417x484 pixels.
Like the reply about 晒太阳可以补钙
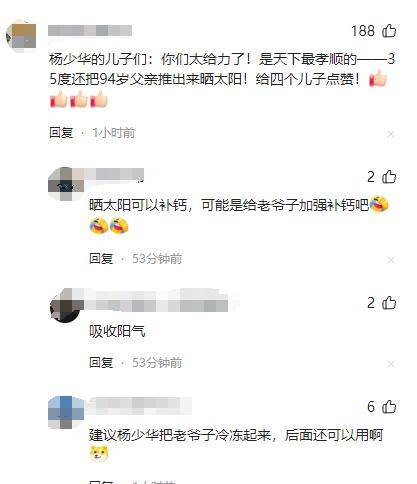[389, 177]
